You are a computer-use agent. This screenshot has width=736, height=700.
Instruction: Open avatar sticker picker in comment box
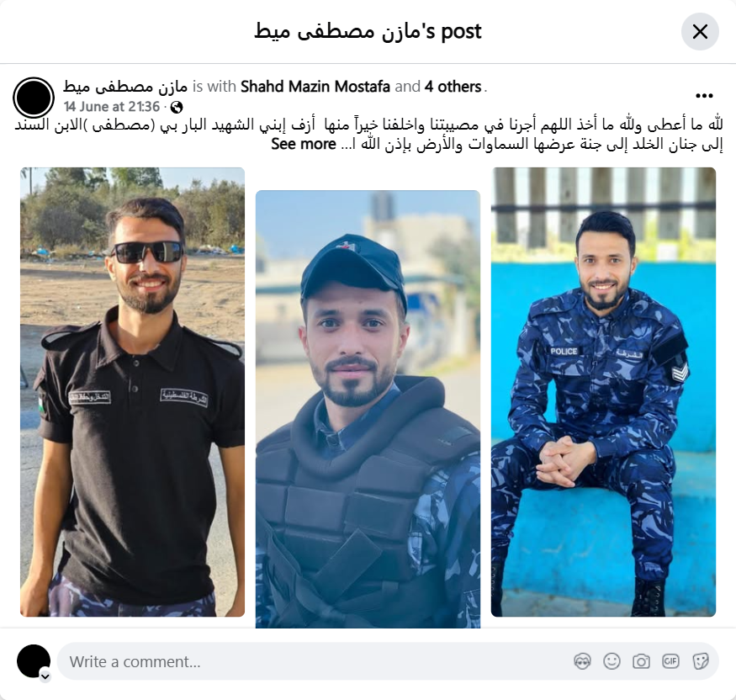point(582,661)
